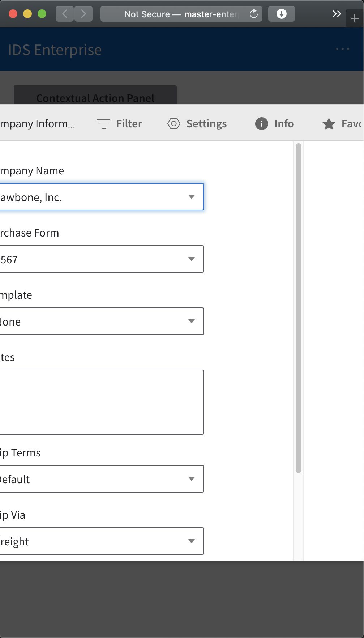Reload the page in Safari
Screen dimensions: 364x638
pyautogui.click(x=254, y=14)
